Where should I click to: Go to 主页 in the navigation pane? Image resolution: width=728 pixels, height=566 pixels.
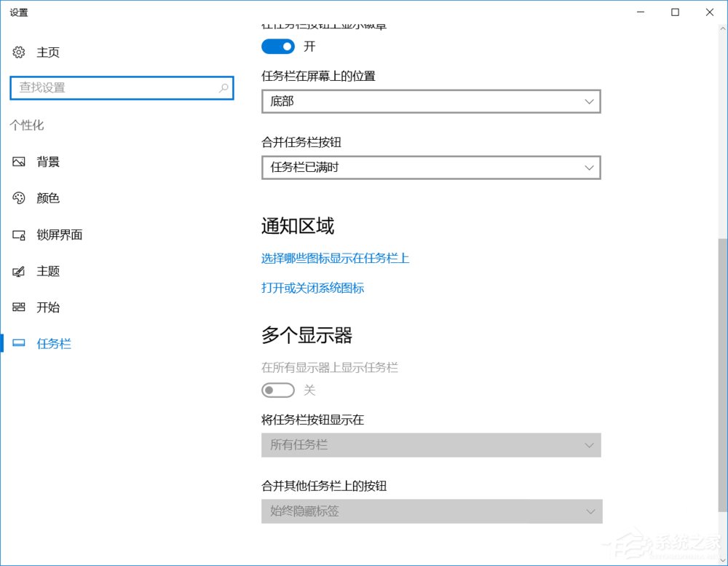coord(50,52)
